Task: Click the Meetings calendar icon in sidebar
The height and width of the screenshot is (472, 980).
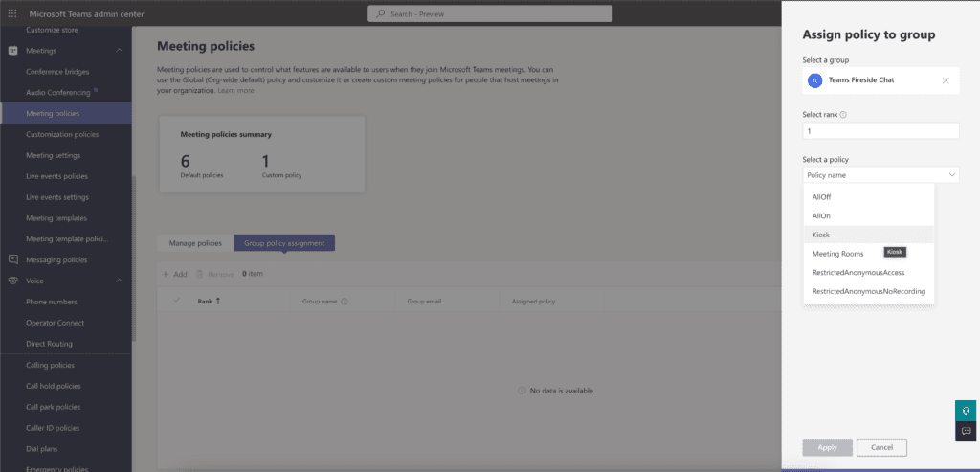Action: (12, 51)
